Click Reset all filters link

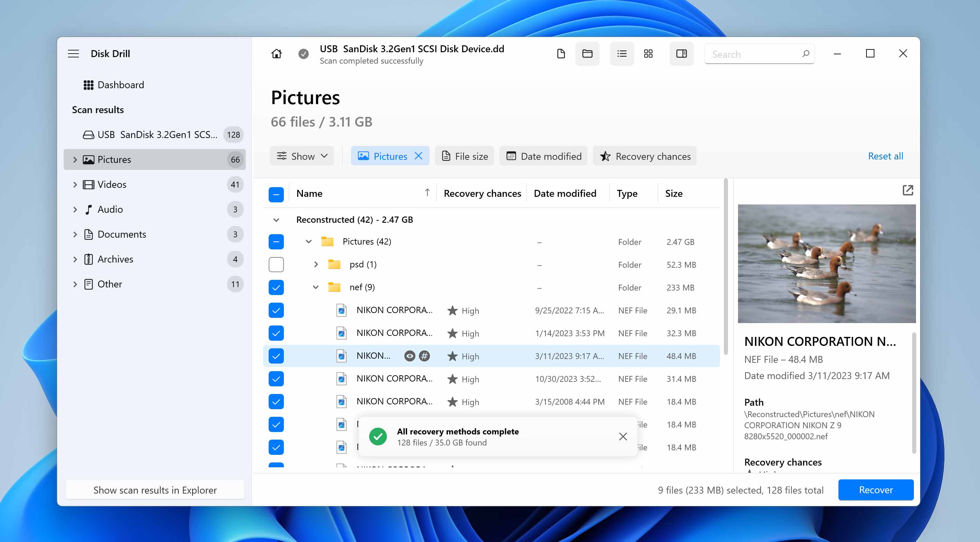[x=885, y=156]
